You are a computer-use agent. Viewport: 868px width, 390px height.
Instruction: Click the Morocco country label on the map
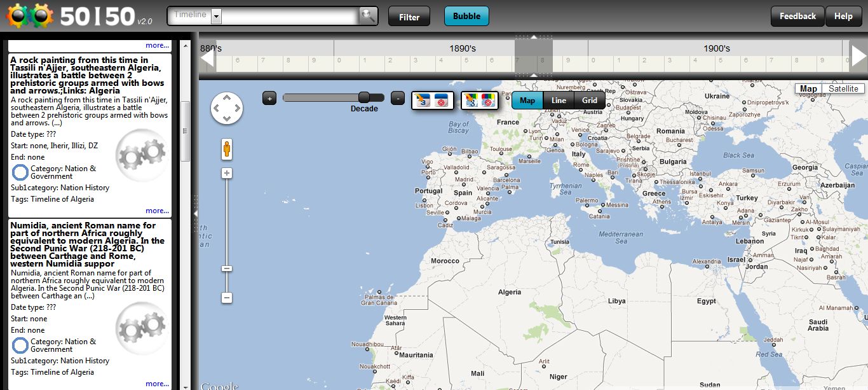tap(445, 261)
